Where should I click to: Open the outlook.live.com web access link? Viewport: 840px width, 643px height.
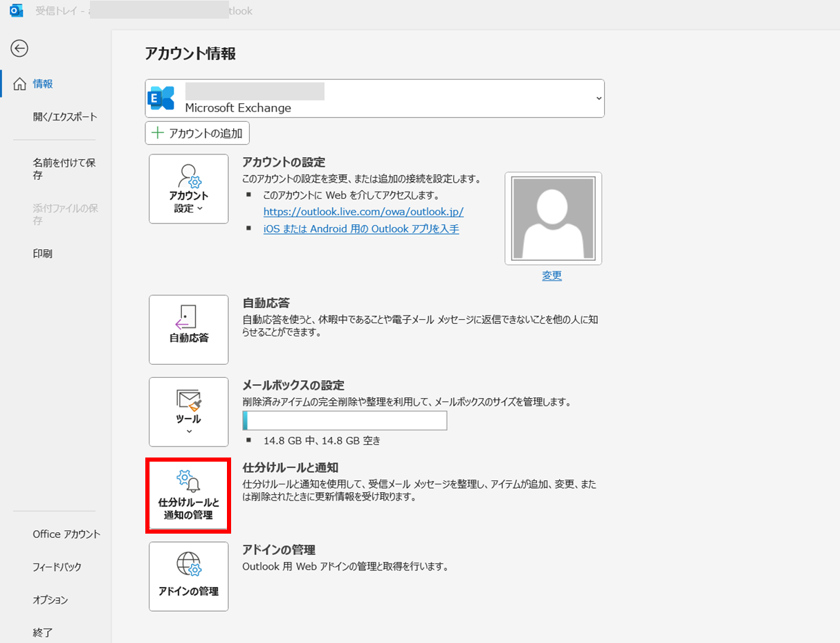[x=363, y=212]
